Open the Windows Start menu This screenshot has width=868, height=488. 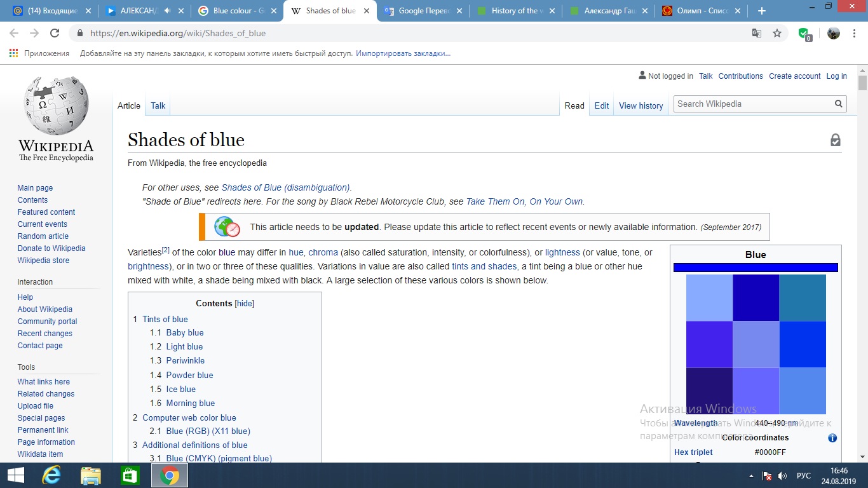click(15, 475)
